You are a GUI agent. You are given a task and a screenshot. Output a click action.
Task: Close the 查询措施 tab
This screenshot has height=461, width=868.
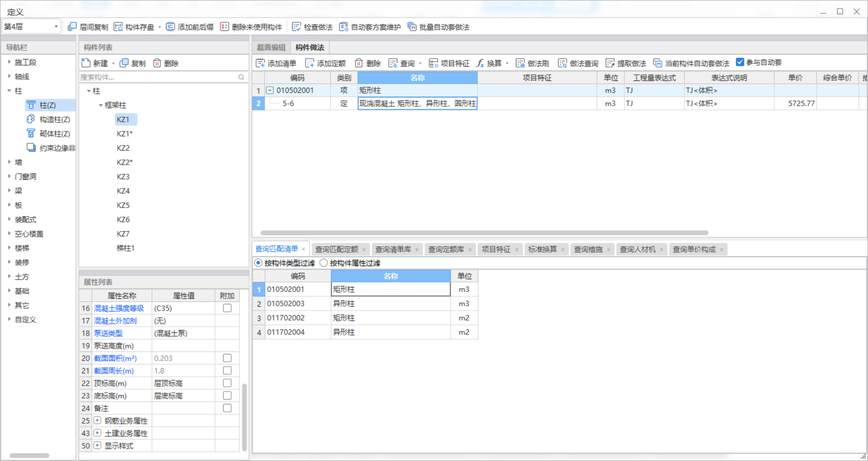point(609,250)
